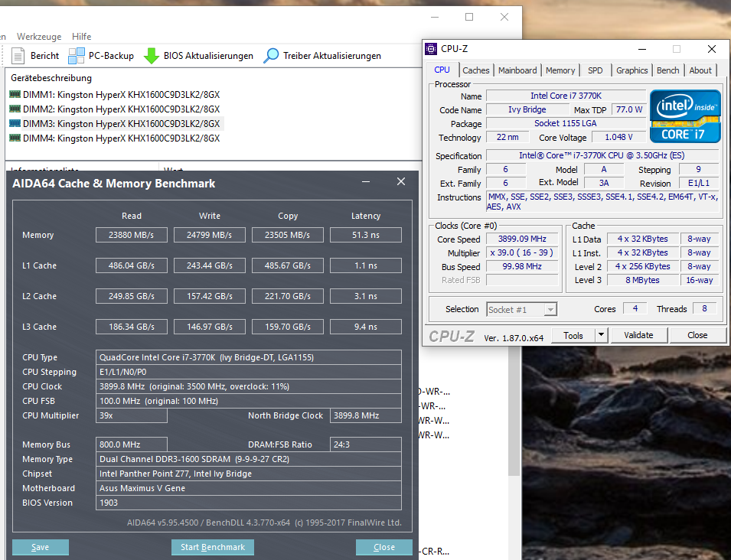Click the DRAM:FSB Ratio 24:3 field
Viewport: 731px width, 560px height.
[366, 444]
